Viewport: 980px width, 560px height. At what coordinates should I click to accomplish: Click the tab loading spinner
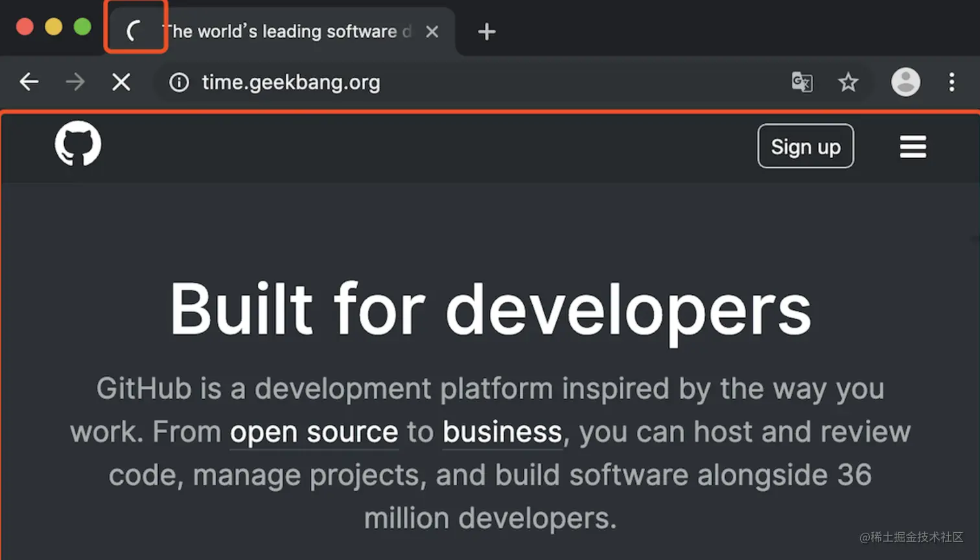tap(134, 30)
